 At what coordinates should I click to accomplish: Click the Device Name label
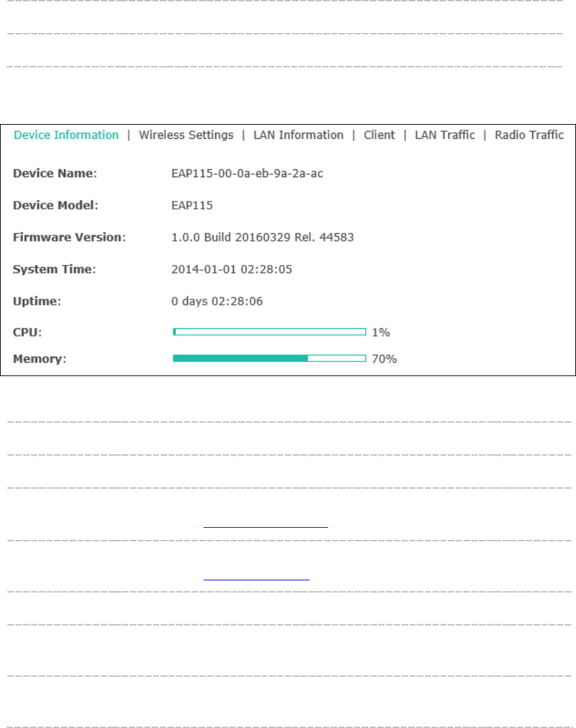tap(55, 173)
